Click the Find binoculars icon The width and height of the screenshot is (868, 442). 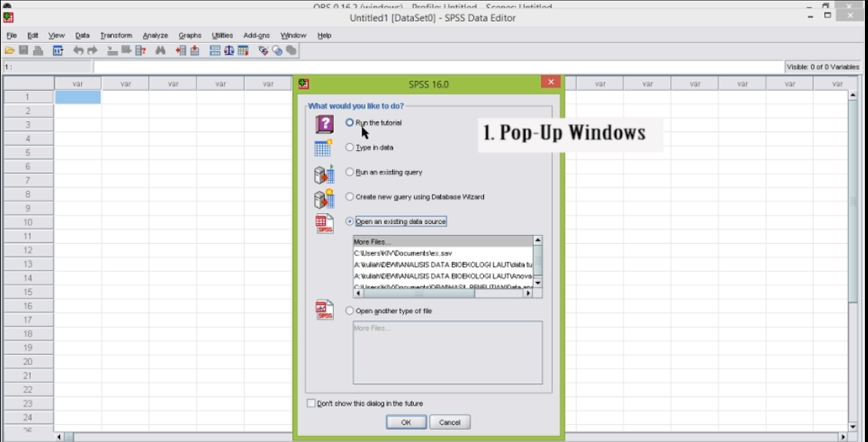(x=161, y=50)
